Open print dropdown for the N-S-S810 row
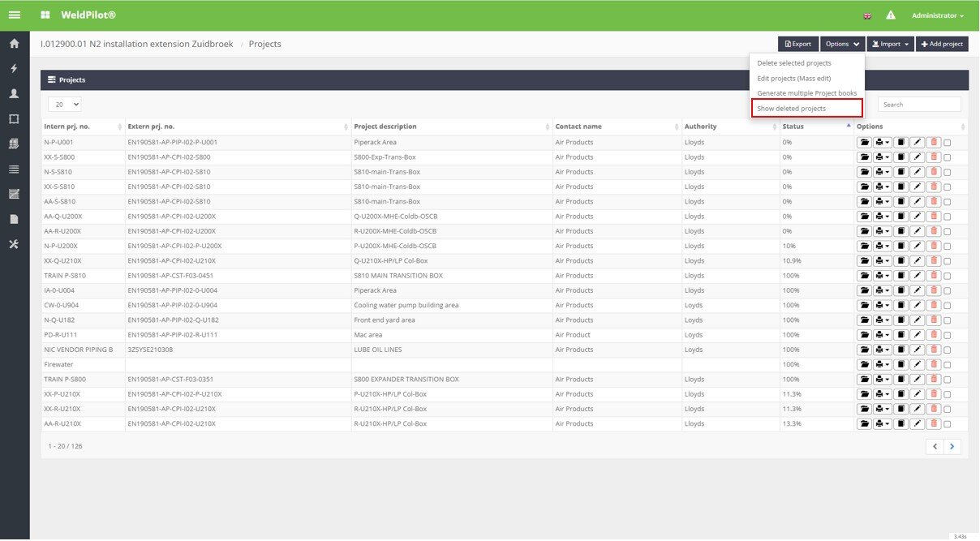 (883, 172)
